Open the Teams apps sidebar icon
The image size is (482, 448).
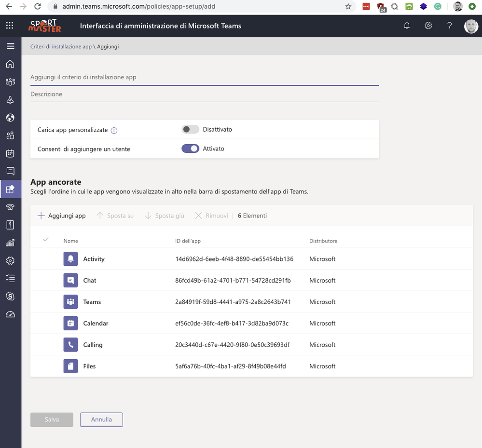[10, 189]
